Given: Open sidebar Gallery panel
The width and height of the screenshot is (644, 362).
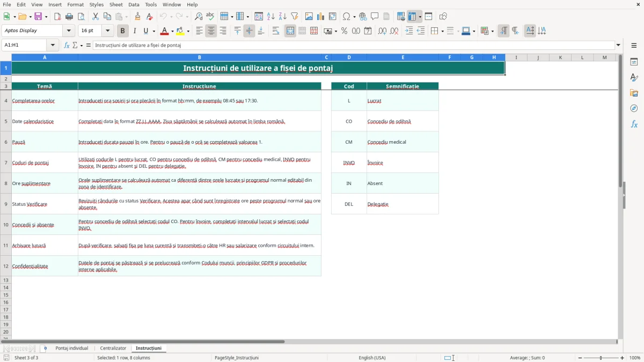Looking at the screenshot, I should click(634, 93).
